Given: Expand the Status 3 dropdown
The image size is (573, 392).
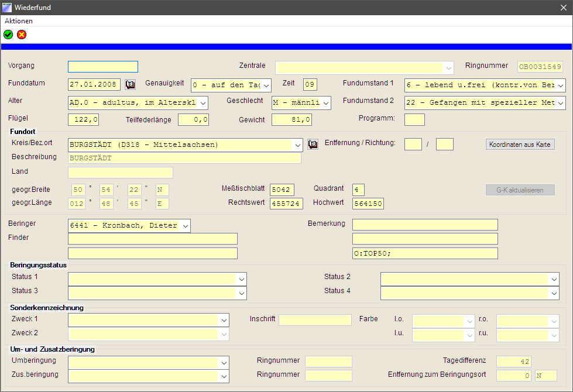Looking at the screenshot, I should click(x=242, y=293).
